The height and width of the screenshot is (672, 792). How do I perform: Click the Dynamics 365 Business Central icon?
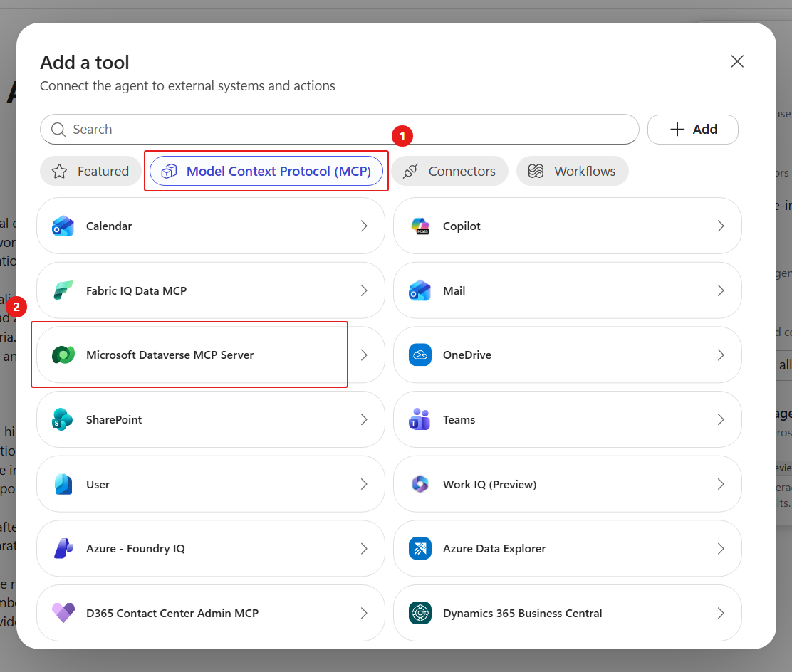point(420,613)
